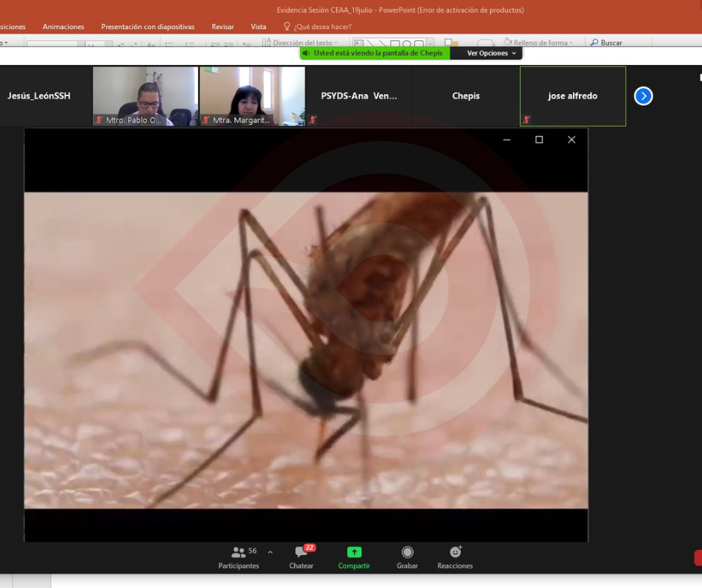This screenshot has width=702, height=588.
Task: Open the Reacciones emoji icon
Action: point(455,553)
